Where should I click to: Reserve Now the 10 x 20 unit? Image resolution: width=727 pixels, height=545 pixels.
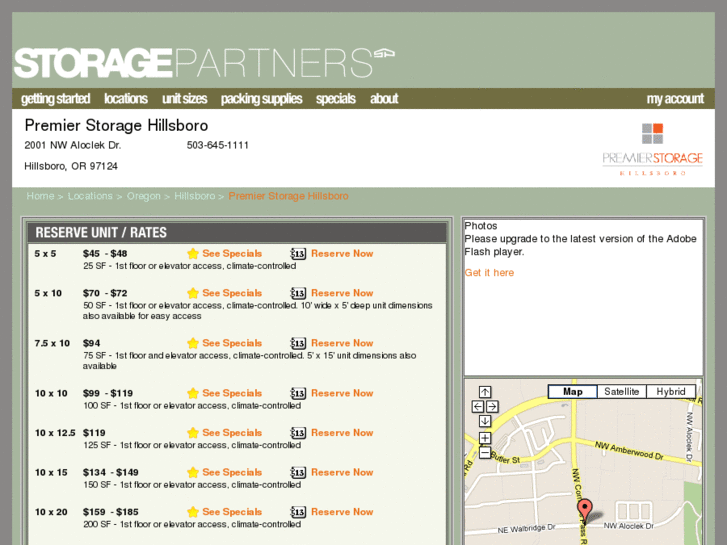pos(342,512)
